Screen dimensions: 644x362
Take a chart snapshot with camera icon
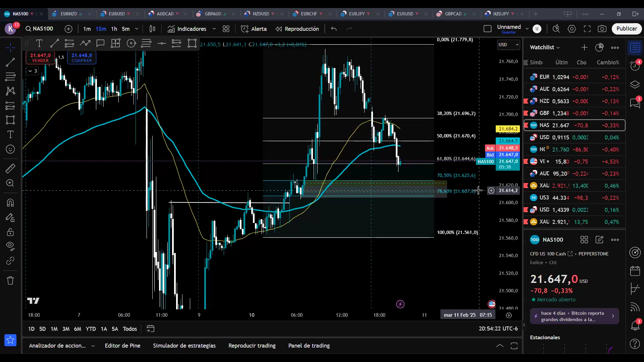point(602,29)
